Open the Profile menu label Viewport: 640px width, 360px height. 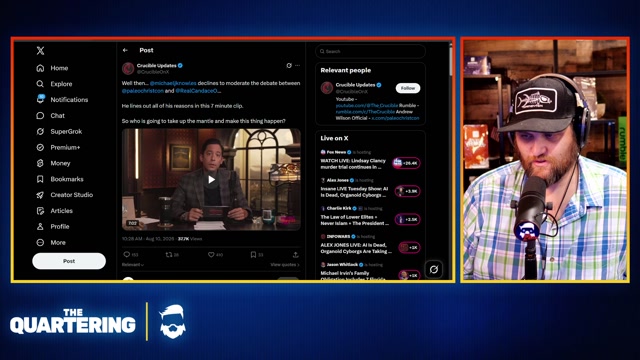pyautogui.click(x=60, y=227)
